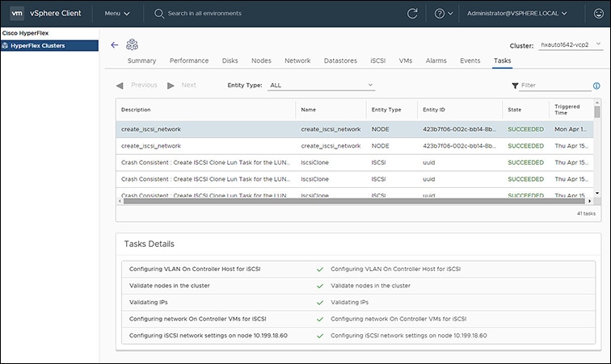611x364 pixels.
Task: Click checkmark for Configuring VLAN On Controller Host
Action: 320,270
